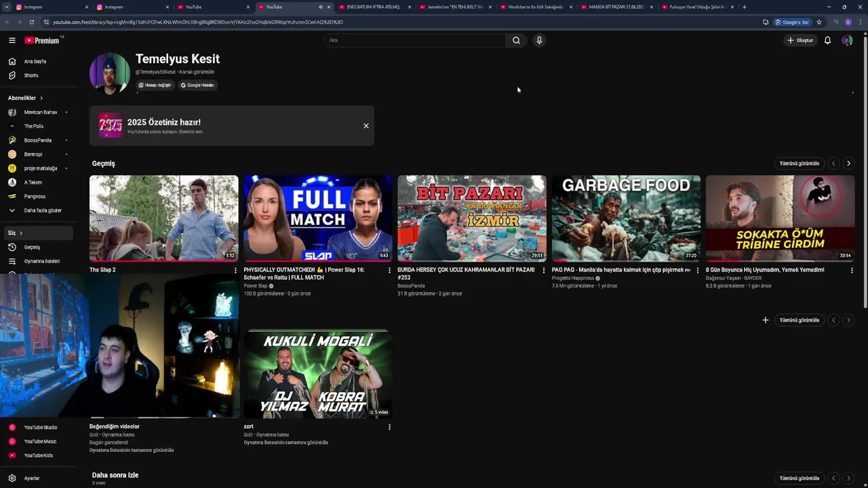Expand the Abonelikler section header
This screenshot has height=488, width=868.
(25, 98)
